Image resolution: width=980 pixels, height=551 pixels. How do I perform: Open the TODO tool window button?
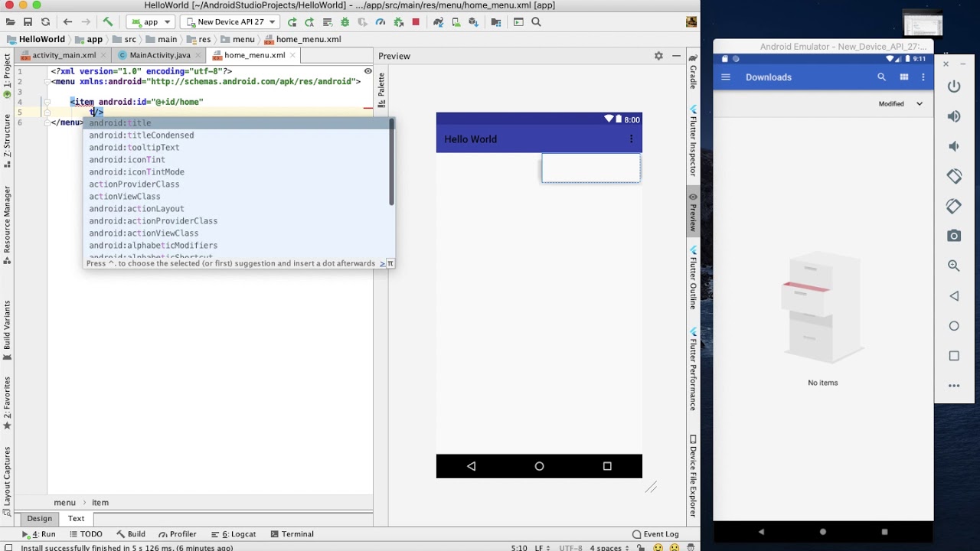(85, 534)
